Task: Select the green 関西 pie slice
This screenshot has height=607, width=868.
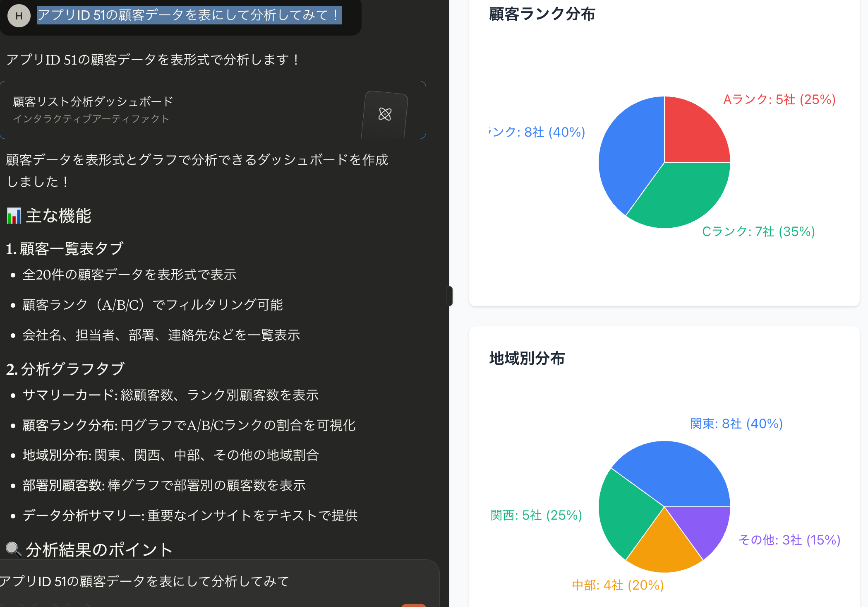Action: (625, 513)
